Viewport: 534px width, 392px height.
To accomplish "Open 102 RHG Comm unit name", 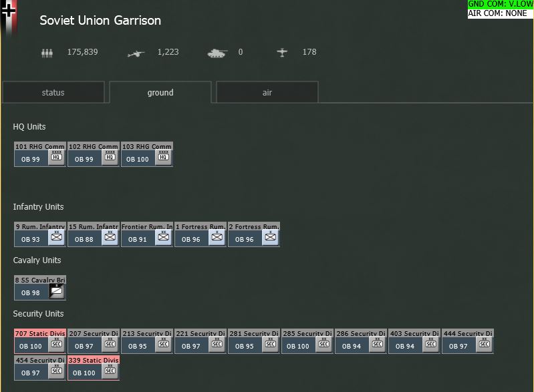I will (x=94, y=146).
